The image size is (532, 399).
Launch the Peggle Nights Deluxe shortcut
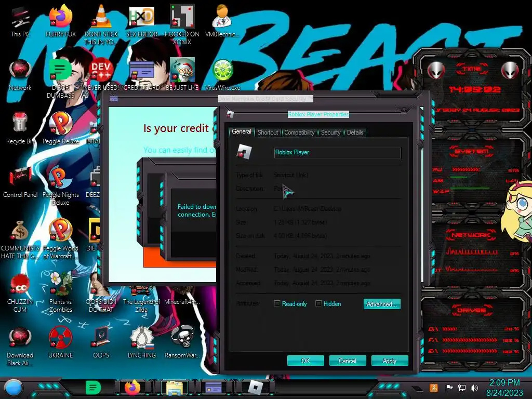coord(61,185)
